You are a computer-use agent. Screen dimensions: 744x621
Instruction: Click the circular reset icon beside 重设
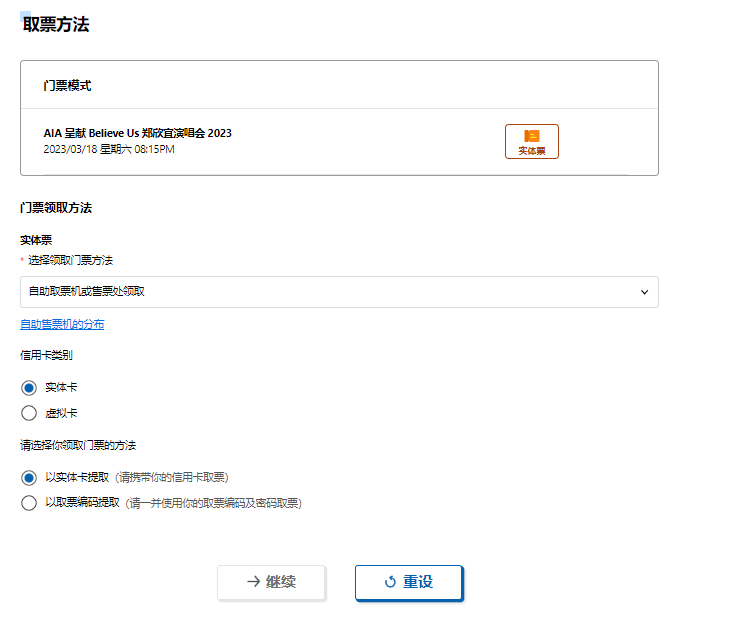[x=390, y=581]
